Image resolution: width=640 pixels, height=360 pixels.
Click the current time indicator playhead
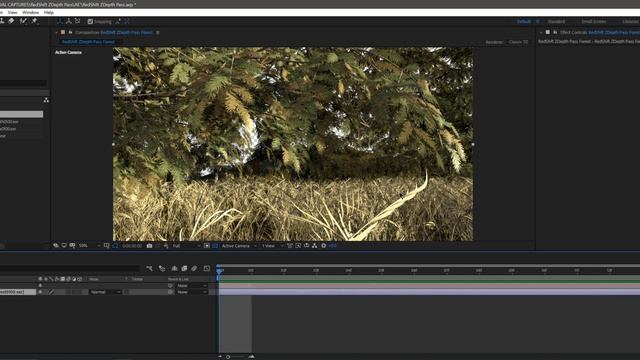tap(219, 270)
